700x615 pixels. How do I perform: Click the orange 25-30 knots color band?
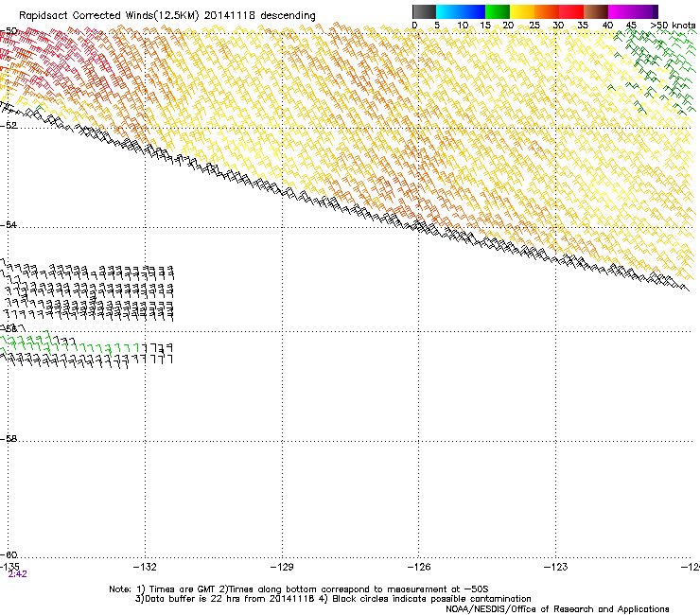coord(547,11)
